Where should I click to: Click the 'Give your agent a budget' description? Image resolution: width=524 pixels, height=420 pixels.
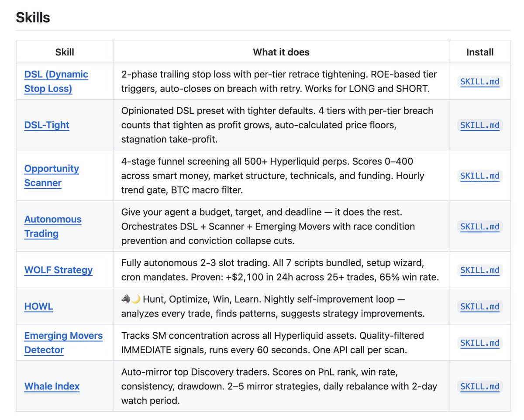(x=268, y=226)
